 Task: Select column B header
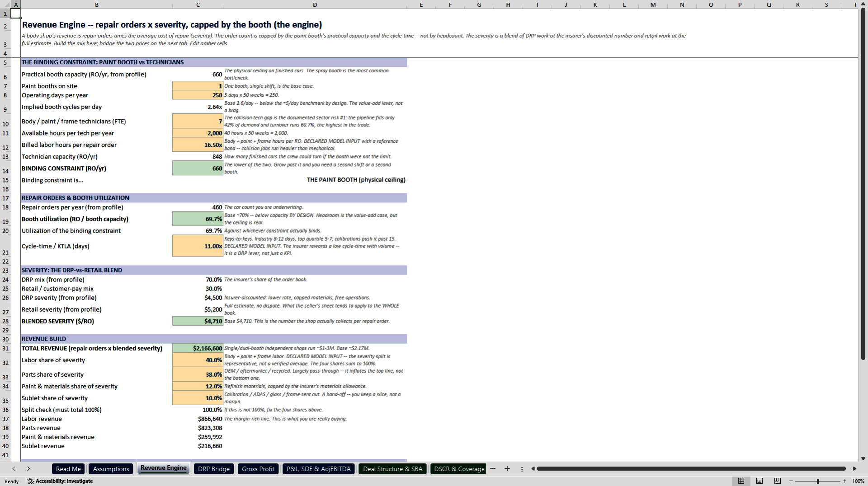tap(96, 5)
